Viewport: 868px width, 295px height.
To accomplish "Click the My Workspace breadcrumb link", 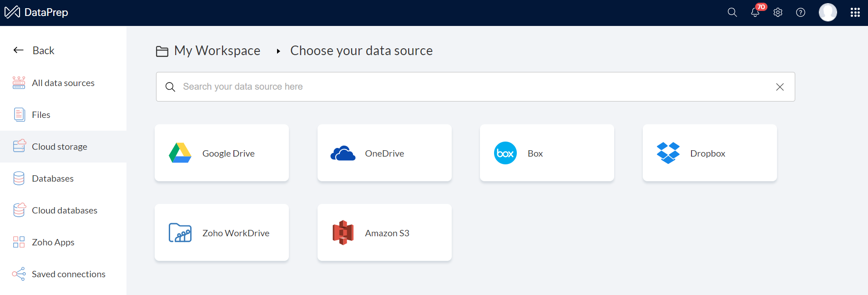I will 217,51.
